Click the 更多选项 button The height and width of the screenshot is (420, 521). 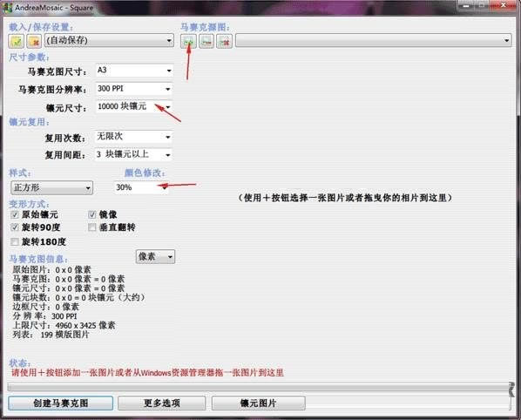coord(162,403)
